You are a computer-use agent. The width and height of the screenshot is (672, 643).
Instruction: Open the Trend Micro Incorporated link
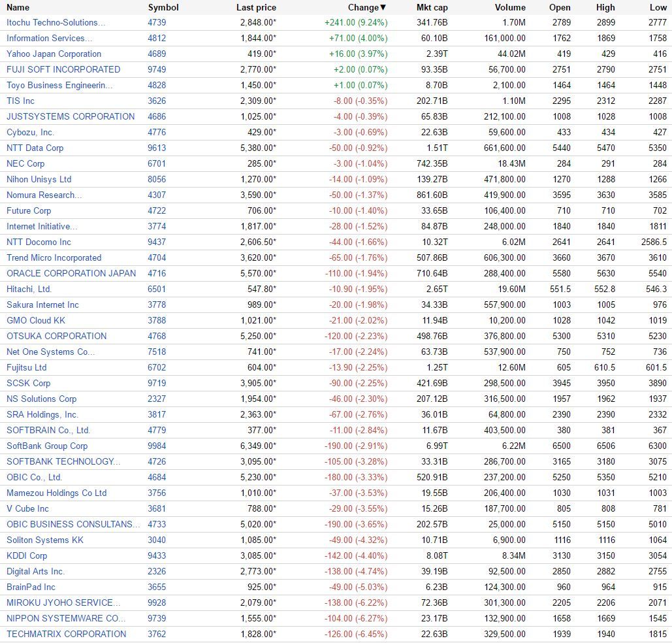tap(54, 258)
